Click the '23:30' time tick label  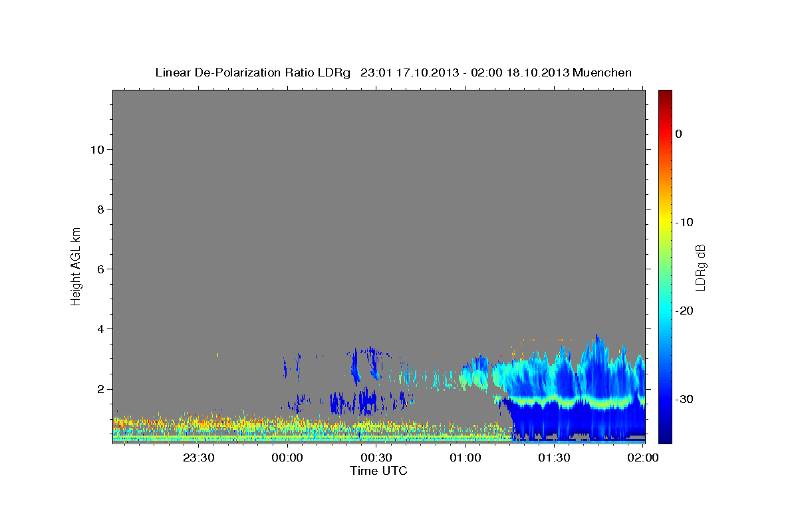point(199,458)
